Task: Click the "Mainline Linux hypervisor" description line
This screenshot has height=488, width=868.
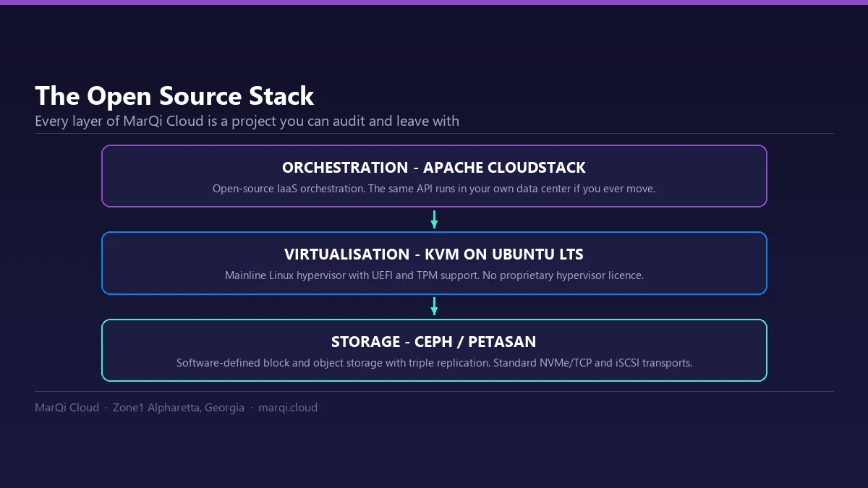Action: coord(434,275)
